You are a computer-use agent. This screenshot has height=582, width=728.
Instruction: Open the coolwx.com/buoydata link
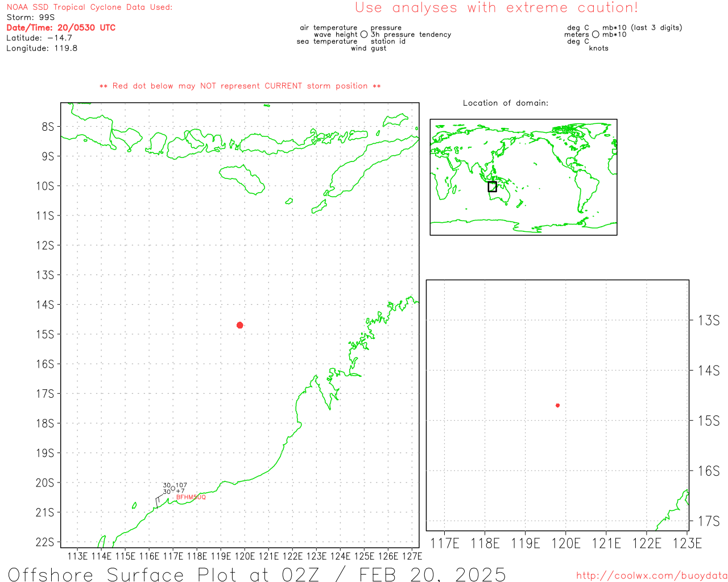coord(652,576)
